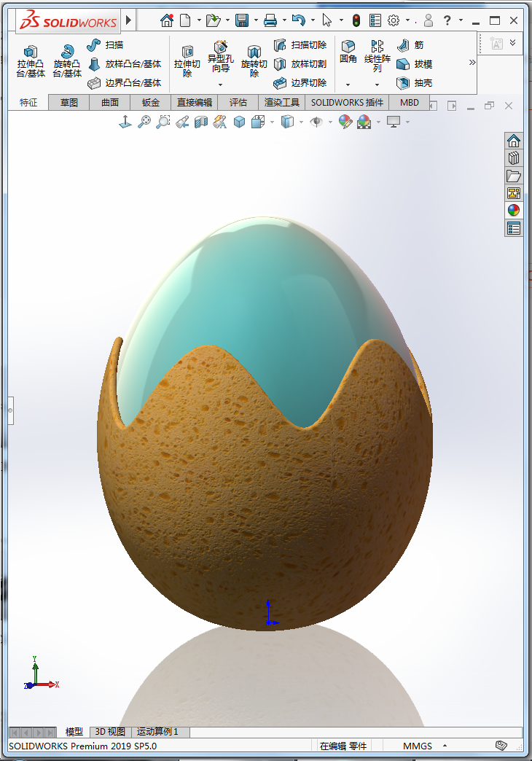The width and height of the screenshot is (532, 761).
Task: Activate the Swept Boss (扫描) tool
Action: click(x=105, y=45)
